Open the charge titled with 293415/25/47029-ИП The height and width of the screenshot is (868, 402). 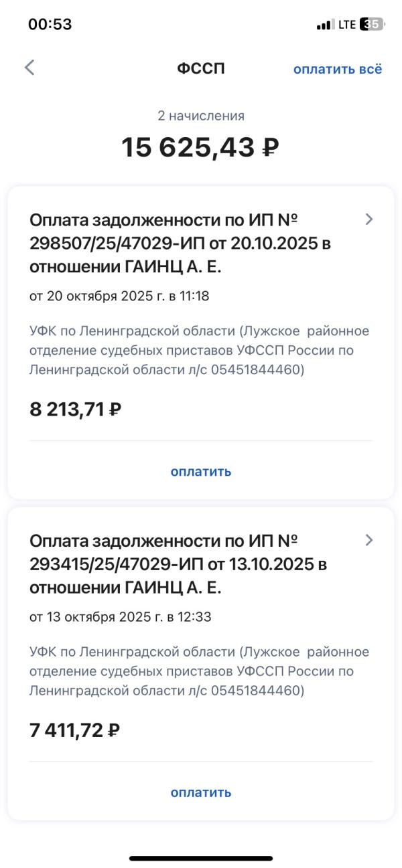pos(180,564)
